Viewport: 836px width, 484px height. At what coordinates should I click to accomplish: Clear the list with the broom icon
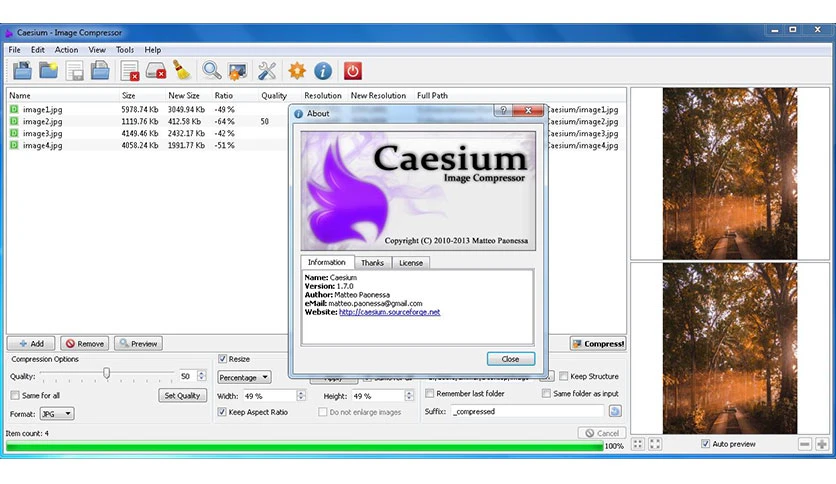point(181,70)
